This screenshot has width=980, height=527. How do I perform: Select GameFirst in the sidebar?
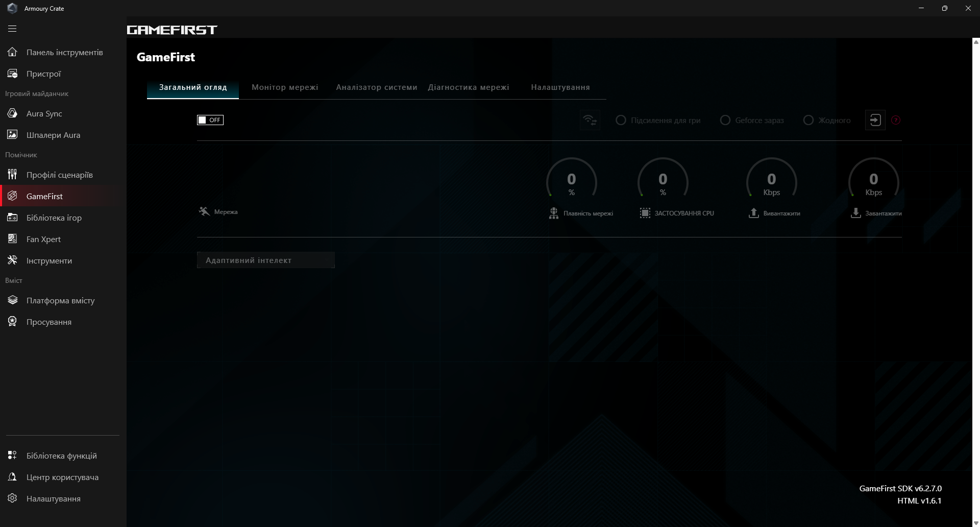tap(63, 196)
